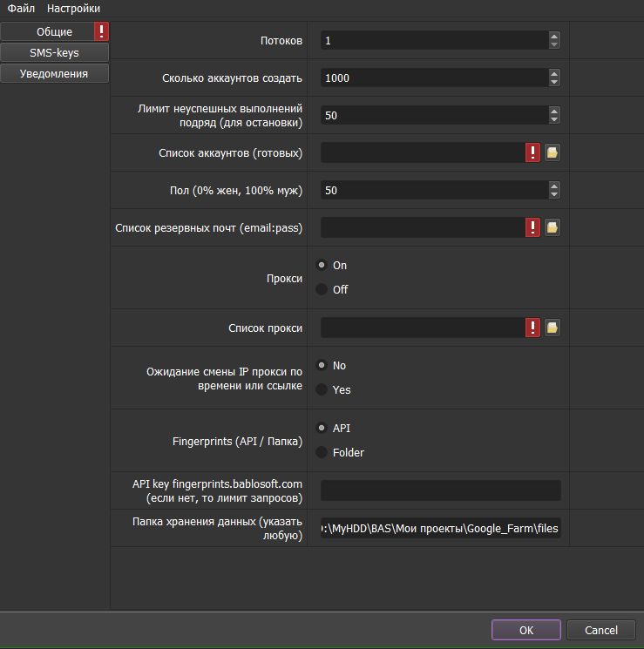
Task: Decrease gender percentage with down arrow
Action: pyautogui.click(x=554, y=194)
